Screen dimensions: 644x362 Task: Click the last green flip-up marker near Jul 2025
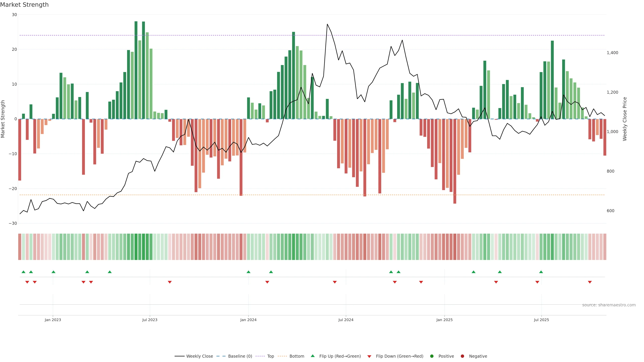coord(541,272)
